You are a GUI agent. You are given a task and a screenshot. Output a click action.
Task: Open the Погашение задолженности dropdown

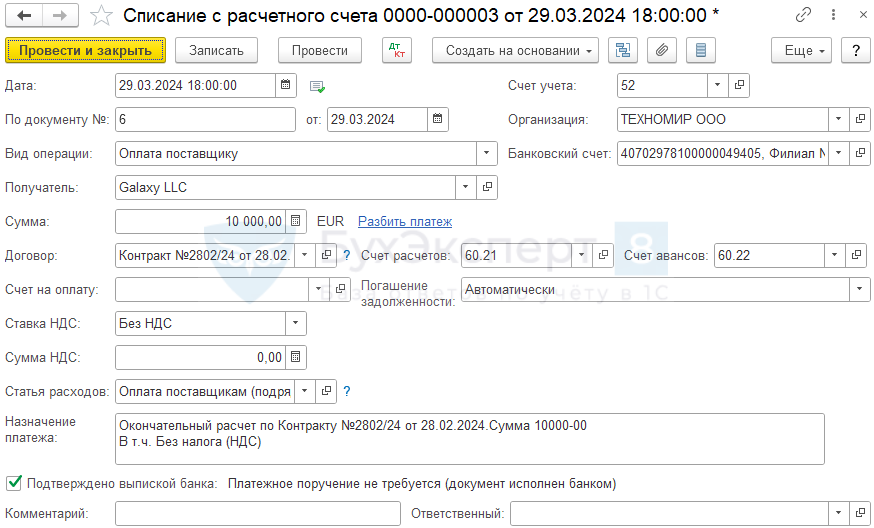coord(859,289)
